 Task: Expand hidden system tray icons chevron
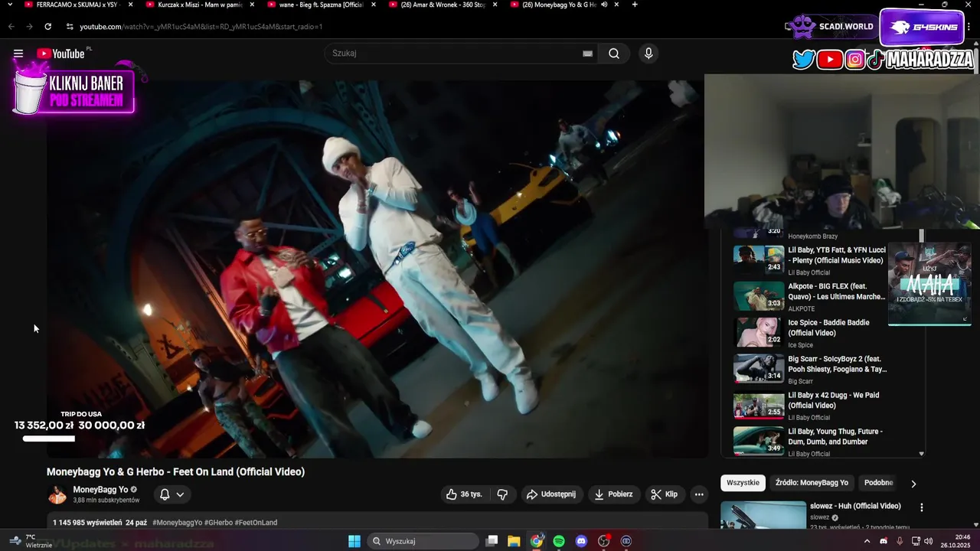click(867, 541)
